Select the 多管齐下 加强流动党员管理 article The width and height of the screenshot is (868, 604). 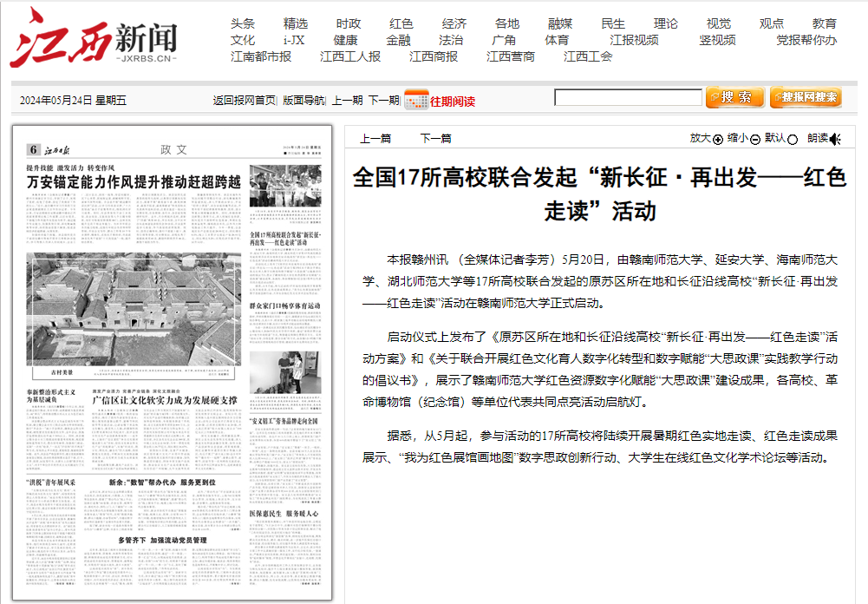[163, 541]
